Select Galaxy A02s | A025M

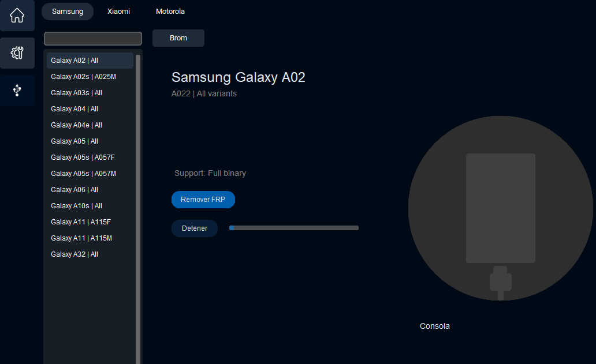point(90,77)
